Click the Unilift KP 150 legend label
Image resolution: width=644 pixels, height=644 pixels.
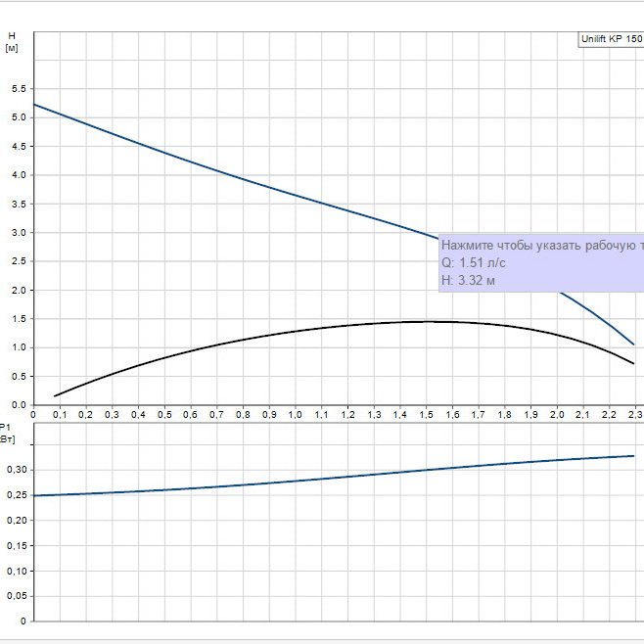pos(611,40)
